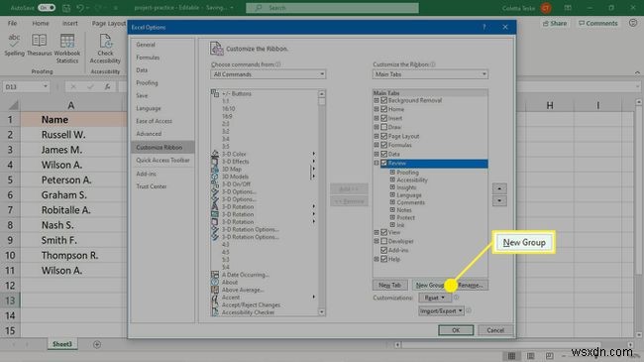Uncheck the Help tab checkbox
Screen dimensions: 644x362
coord(384,259)
